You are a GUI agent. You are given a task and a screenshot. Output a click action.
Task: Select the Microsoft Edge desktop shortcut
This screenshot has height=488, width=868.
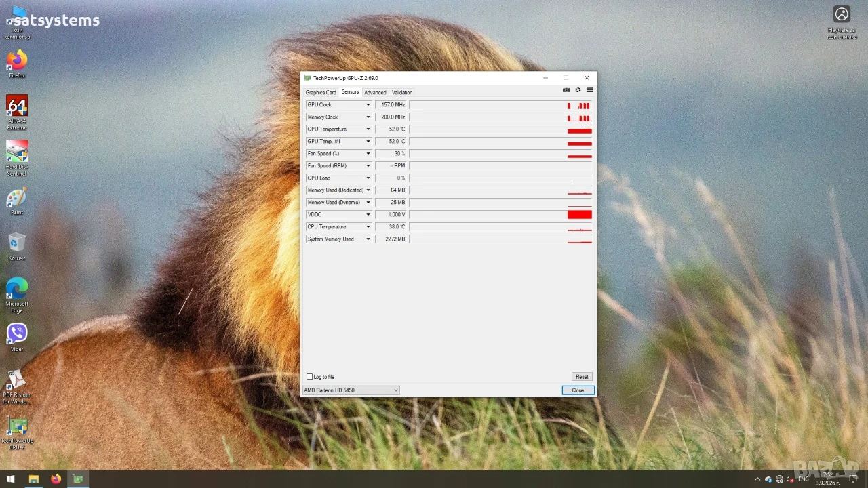[x=17, y=295]
